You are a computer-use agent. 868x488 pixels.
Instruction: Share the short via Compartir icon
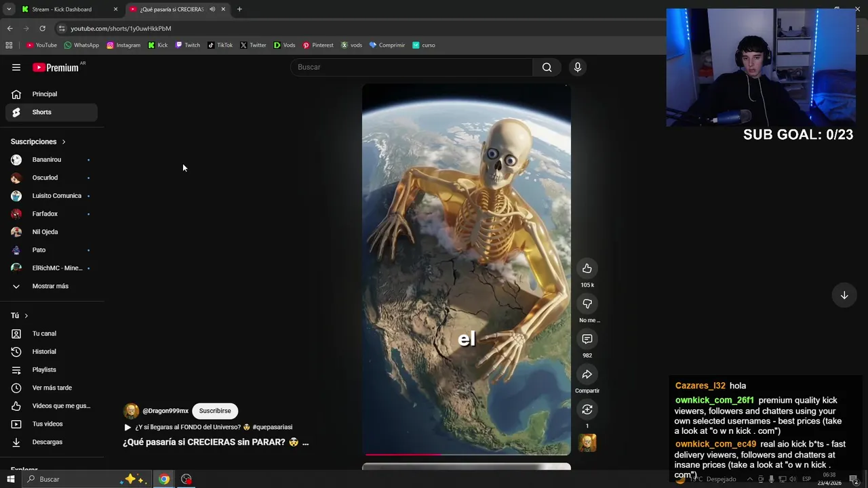587,374
